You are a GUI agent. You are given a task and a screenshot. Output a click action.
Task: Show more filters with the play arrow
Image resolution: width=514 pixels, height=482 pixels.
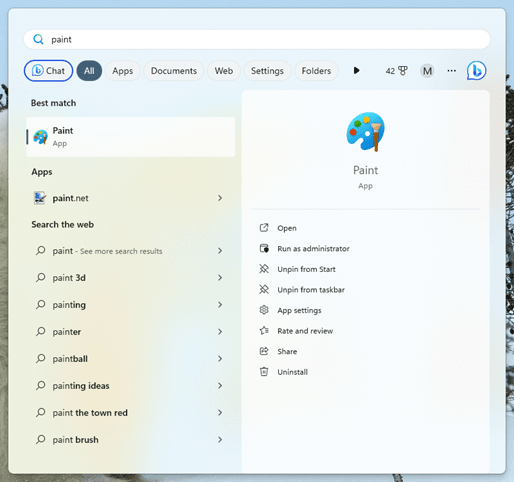[356, 71]
